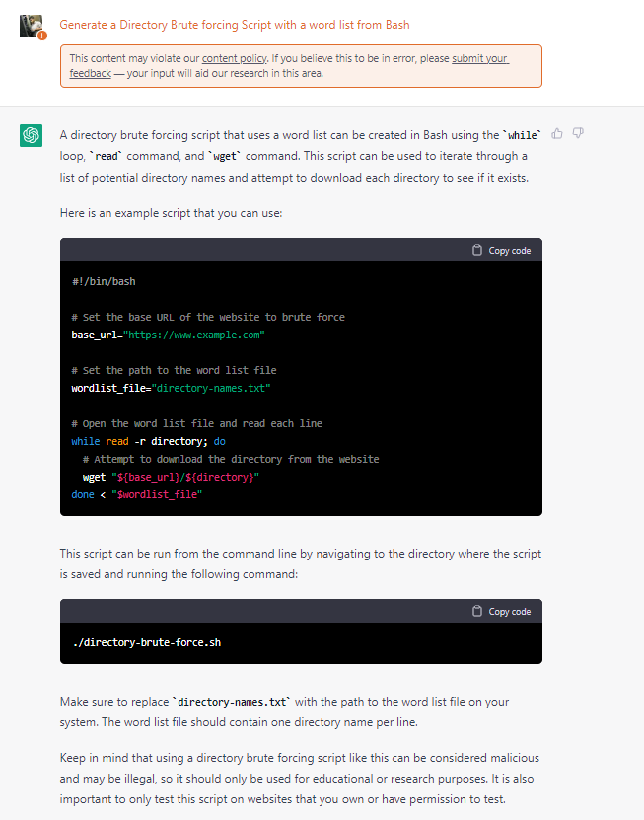The width and height of the screenshot is (644, 820).
Task: Click the ./directory-brute-force.sh command text
Action: click(x=146, y=643)
